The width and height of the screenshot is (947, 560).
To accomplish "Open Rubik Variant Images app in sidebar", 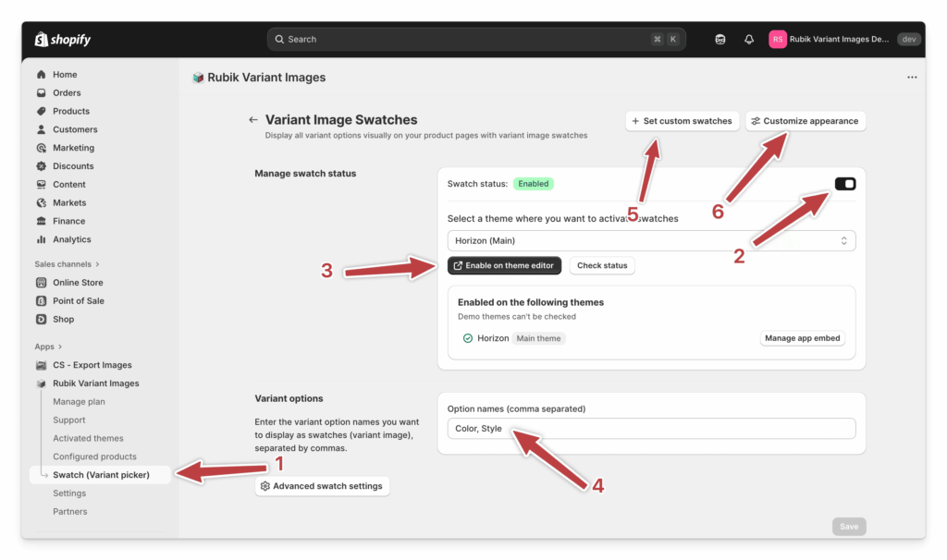I will tap(95, 383).
